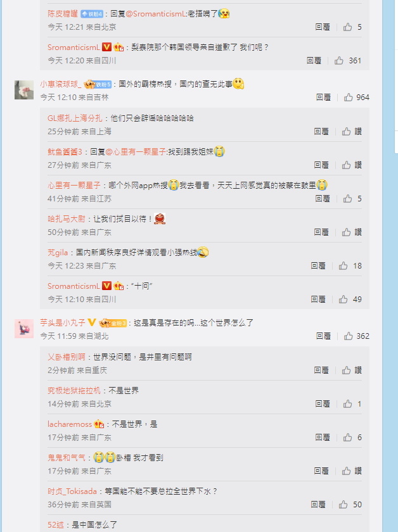This screenshot has height=532, width=398.
Task: Open user 乂卧槽别啊's profile
Action: pos(66,357)
